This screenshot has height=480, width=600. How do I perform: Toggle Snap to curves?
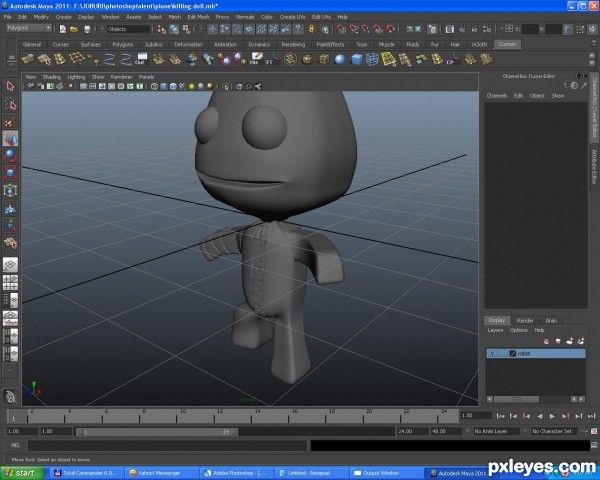click(354, 29)
